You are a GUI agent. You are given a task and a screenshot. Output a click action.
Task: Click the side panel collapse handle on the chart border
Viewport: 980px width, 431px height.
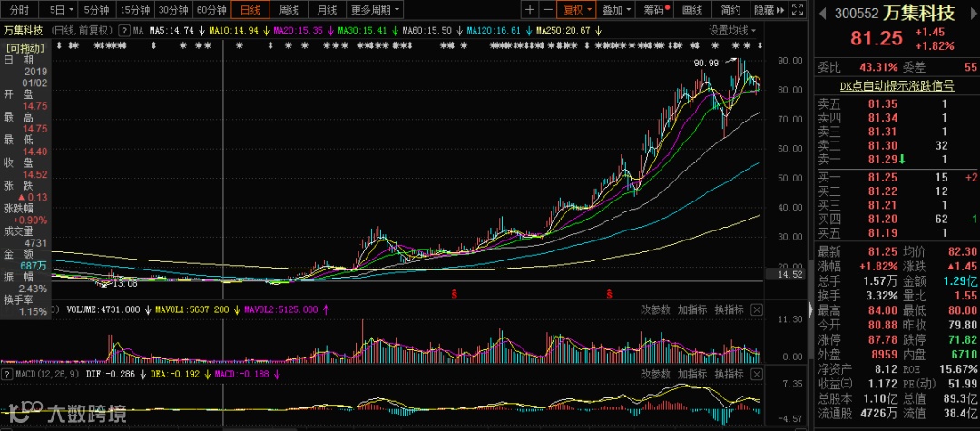810,309
